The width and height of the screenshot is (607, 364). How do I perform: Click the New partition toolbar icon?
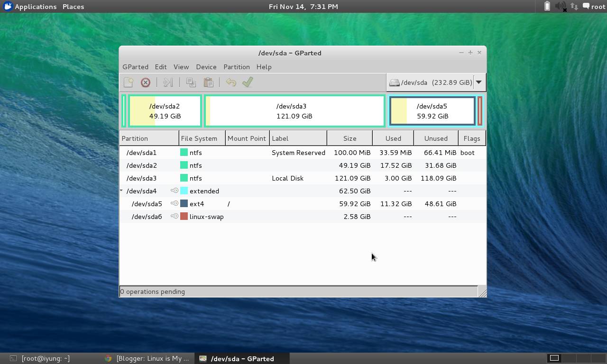click(128, 82)
